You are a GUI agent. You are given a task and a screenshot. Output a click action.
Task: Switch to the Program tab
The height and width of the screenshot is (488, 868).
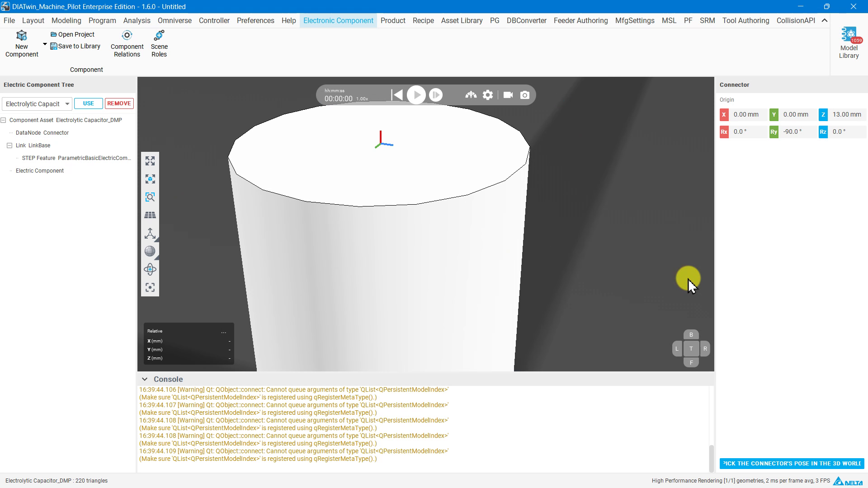(x=102, y=20)
